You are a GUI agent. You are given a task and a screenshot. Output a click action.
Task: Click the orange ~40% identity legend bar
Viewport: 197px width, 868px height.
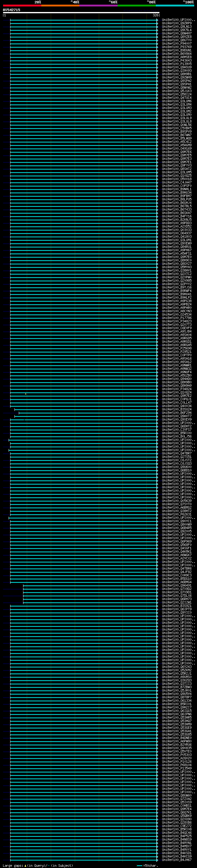pos(60,6)
